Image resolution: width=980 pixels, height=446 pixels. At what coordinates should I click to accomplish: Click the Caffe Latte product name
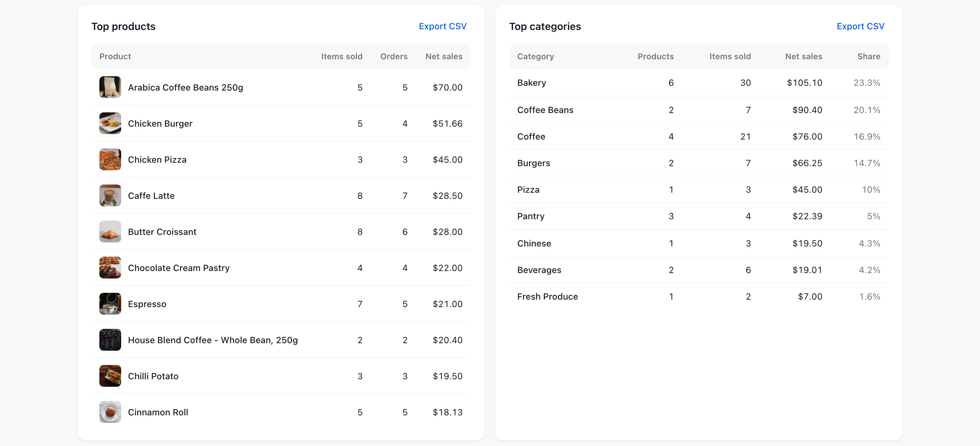pos(151,196)
